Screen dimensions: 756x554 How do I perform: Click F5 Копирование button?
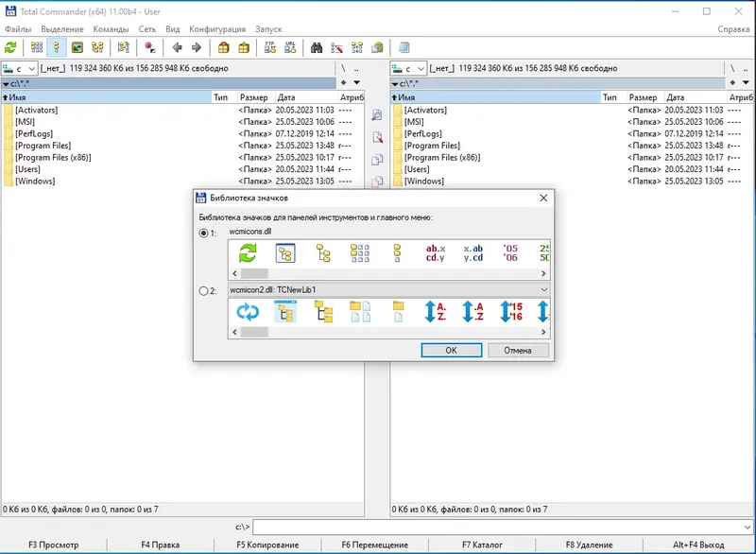click(267, 545)
